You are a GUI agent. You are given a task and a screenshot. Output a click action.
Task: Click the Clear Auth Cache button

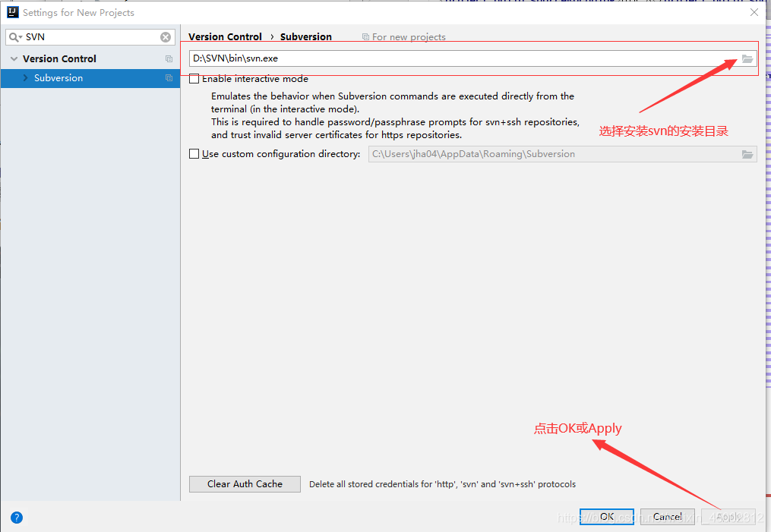(245, 484)
